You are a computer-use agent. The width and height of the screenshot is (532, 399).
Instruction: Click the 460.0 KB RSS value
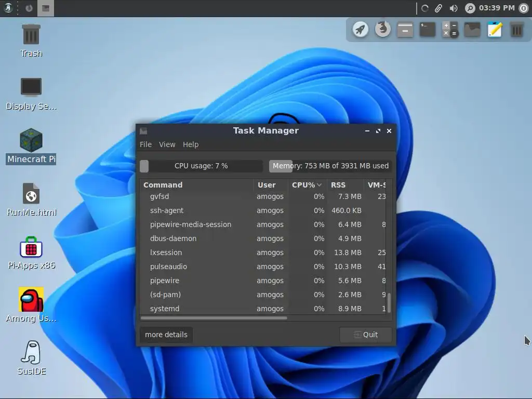(x=346, y=210)
